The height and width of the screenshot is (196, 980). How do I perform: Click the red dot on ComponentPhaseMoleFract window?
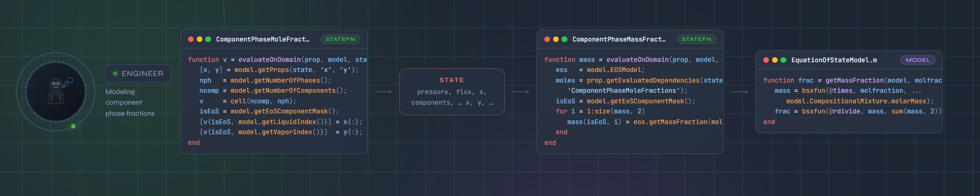[x=191, y=40]
